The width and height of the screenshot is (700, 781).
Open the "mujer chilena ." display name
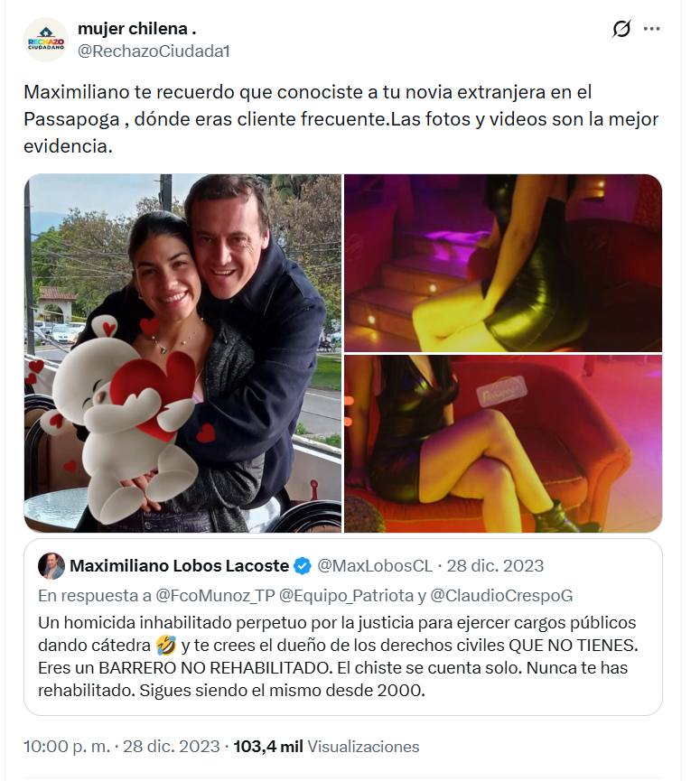[137, 29]
